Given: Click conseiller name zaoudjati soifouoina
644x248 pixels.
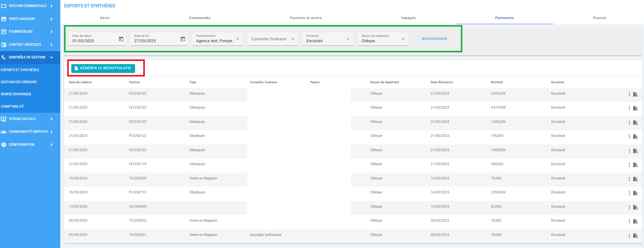Looking at the screenshot, I should tap(265, 235).
